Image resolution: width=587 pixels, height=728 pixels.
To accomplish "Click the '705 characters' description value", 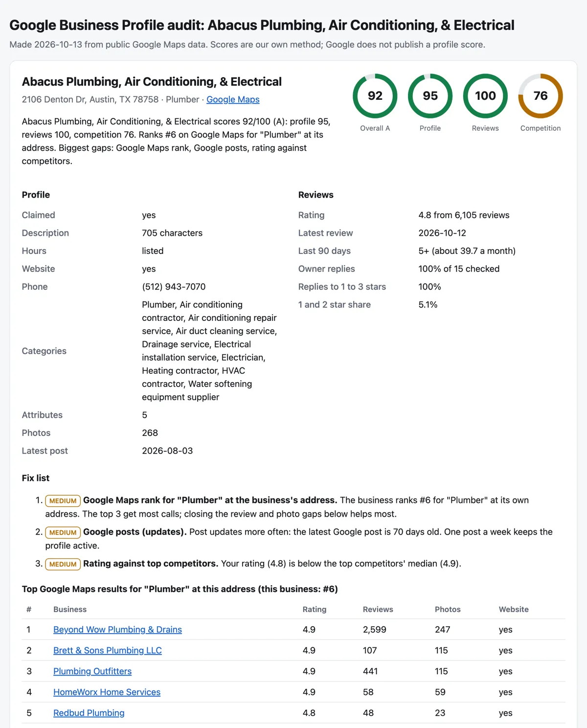I will [172, 233].
